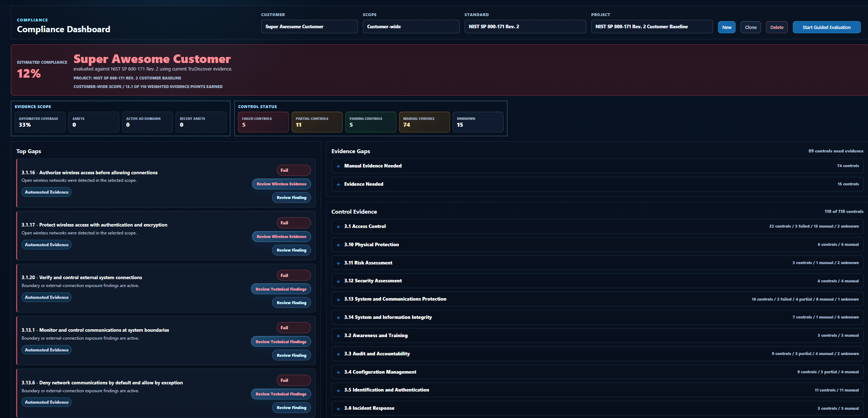Open the Manual Evidence status card
This screenshot has width=868, height=418.
425,122
